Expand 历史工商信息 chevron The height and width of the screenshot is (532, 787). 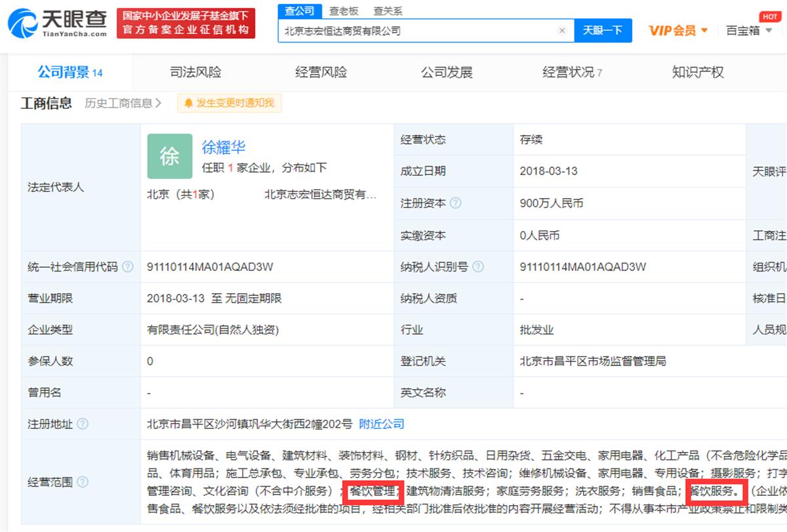coord(159,103)
